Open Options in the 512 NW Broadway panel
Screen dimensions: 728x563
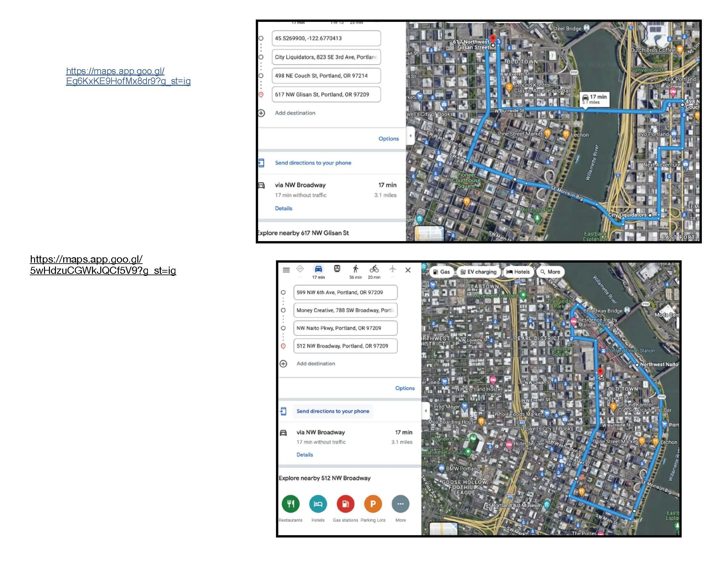pos(405,388)
